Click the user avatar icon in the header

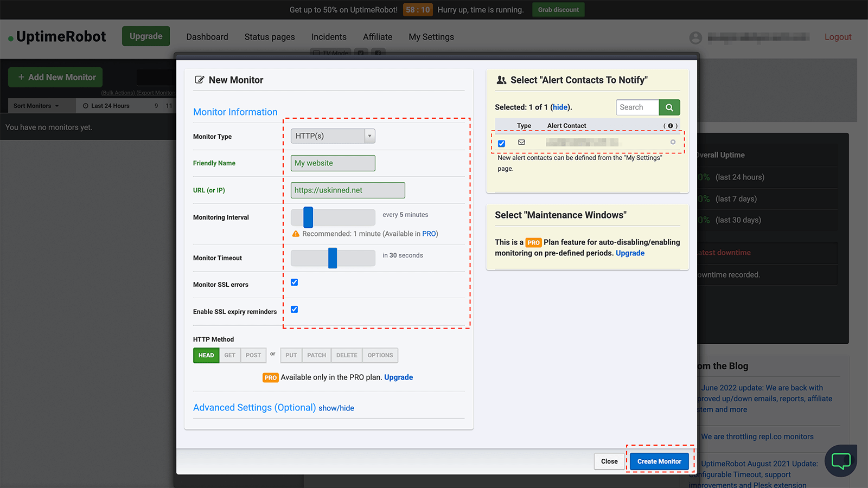tap(695, 37)
